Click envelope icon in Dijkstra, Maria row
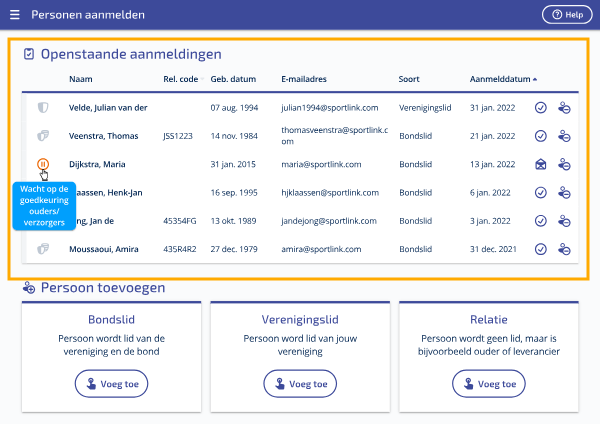This screenshot has height=424, width=600. pos(540,164)
